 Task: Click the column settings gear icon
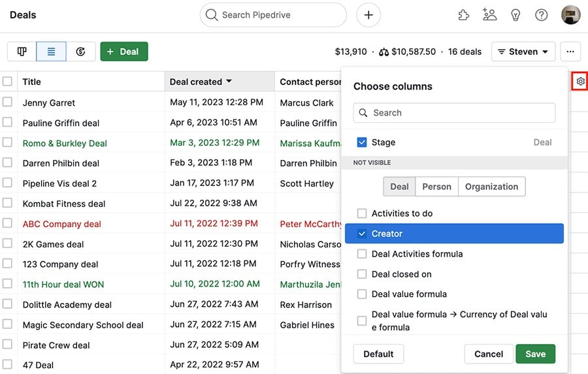[580, 82]
